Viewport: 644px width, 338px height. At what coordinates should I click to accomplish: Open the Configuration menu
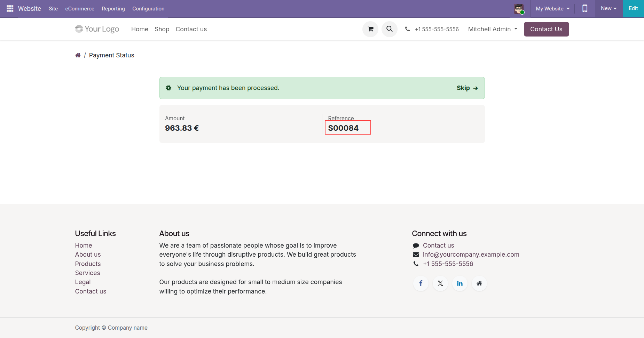(x=148, y=9)
